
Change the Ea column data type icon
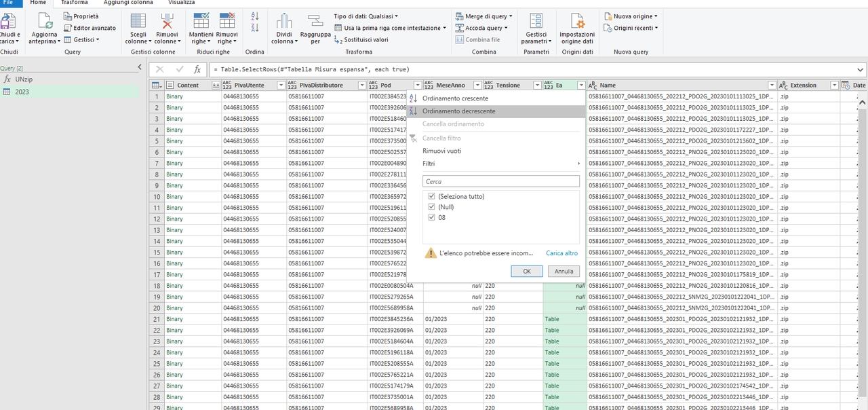[x=549, y=86]
